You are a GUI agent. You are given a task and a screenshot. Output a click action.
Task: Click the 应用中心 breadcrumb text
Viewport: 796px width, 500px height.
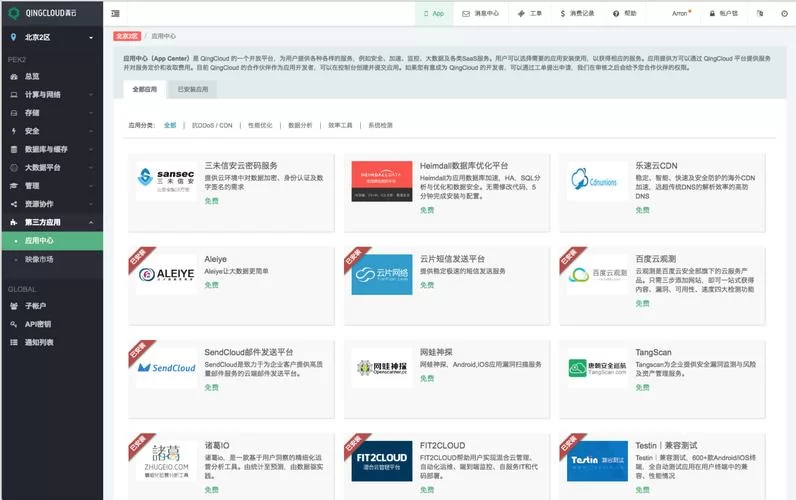(x=163, y=37)
